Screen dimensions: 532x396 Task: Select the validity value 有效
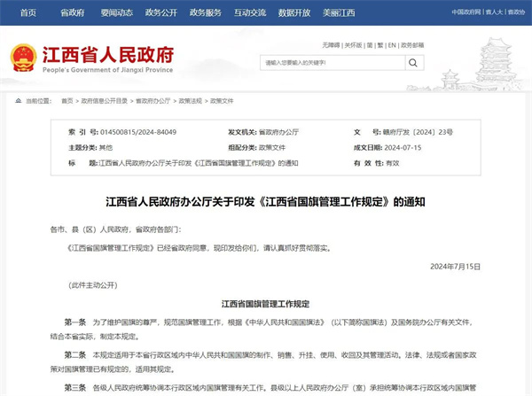click(x=393, y=163)
